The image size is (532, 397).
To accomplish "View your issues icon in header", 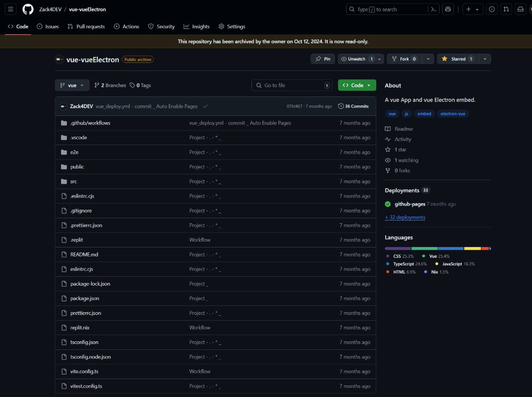I will click(x=492, y=9).
